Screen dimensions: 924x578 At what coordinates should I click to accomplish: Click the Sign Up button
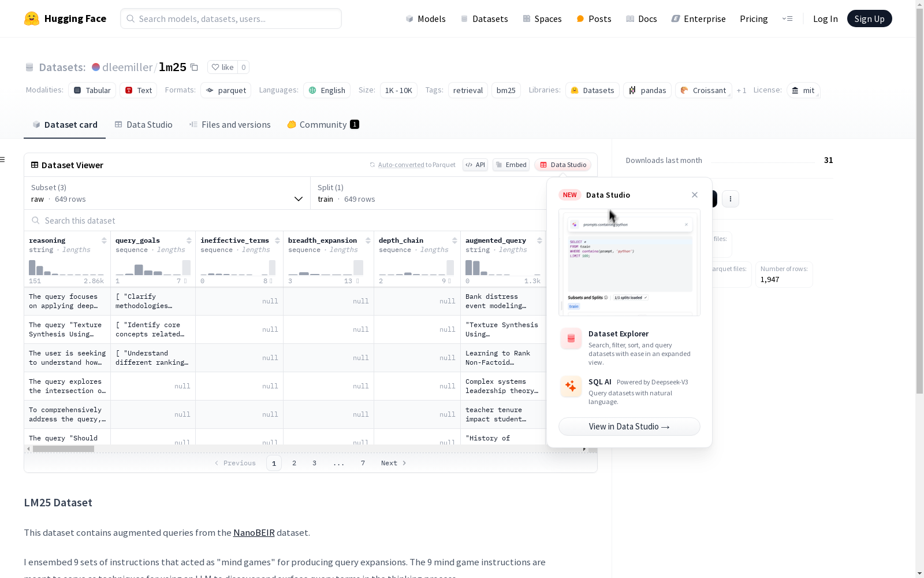click(x=869, y=18)
